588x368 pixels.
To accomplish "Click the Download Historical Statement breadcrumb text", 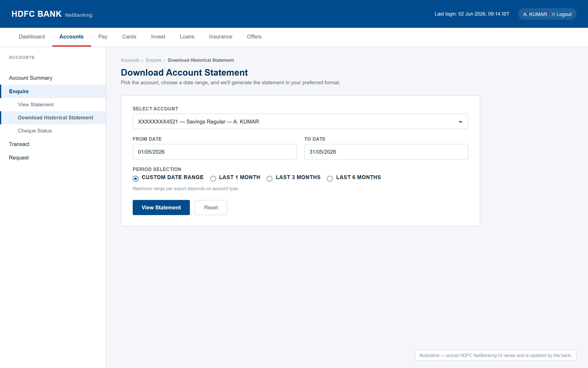I will click(201, 60).
